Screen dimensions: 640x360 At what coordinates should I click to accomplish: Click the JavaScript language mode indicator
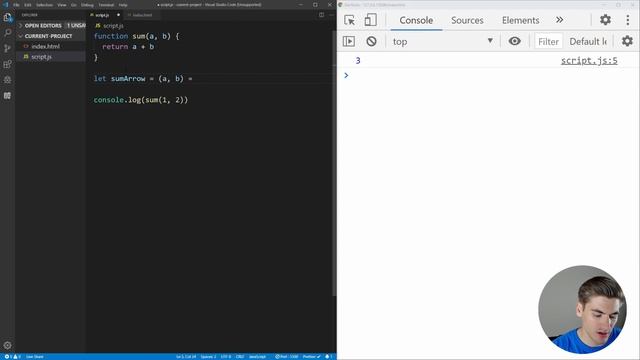(257, 357)
